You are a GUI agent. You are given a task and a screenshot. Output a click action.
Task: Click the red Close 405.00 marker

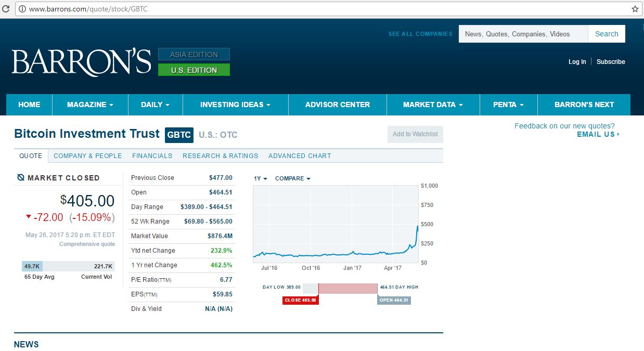click(x=300, y=300)
